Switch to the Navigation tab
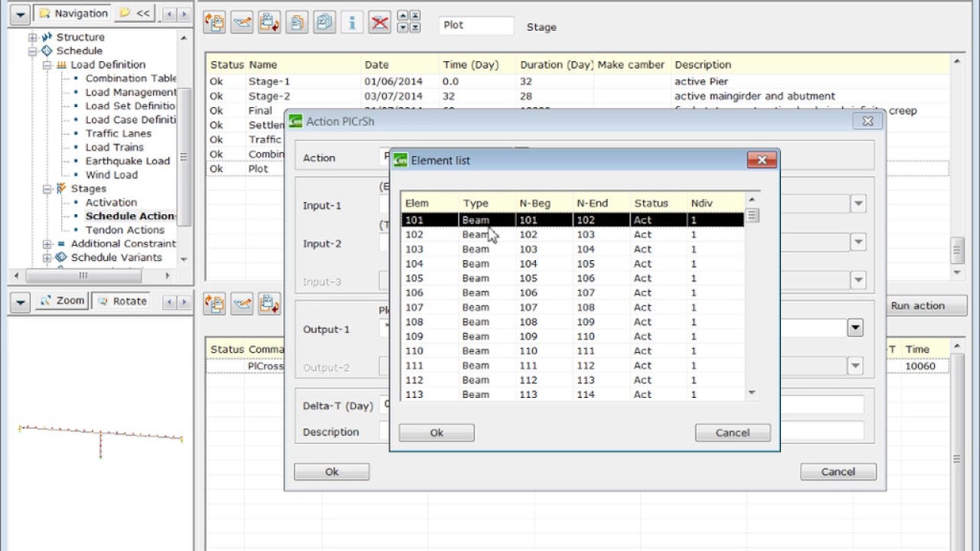Image resolution: width=980 pixels, height=551 pixels. click(x=73, y=13)
